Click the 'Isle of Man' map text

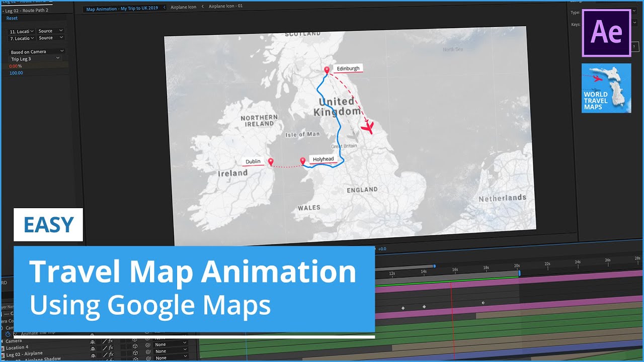pos(302,134)
